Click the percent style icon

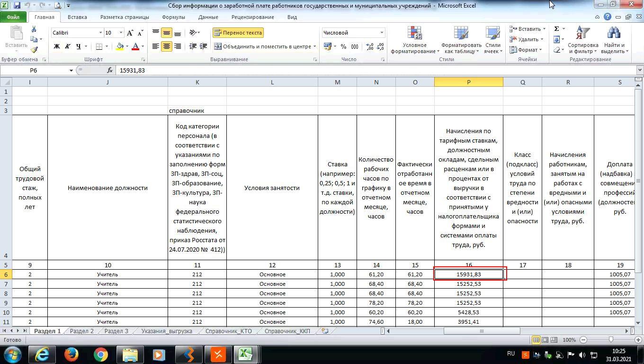point(343,46)
